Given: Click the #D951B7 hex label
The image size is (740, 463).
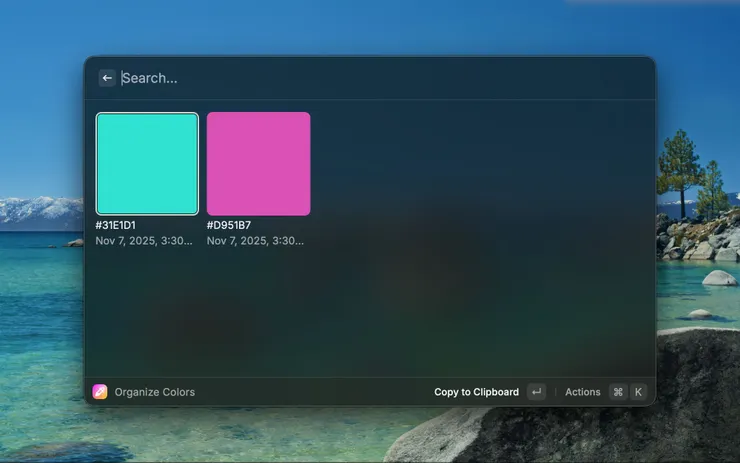Looking at the screenshot, I should 229,225.
